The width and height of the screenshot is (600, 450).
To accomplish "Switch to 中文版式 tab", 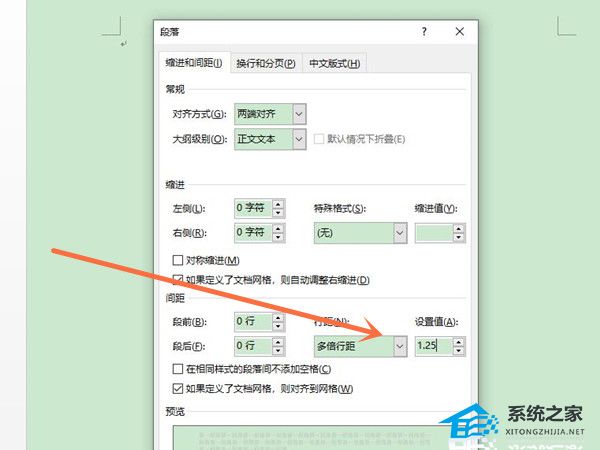I will pos(334,63).
